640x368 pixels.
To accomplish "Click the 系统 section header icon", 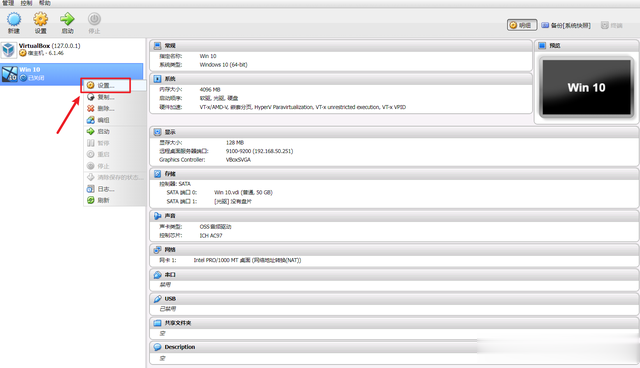I will (157, 79).
